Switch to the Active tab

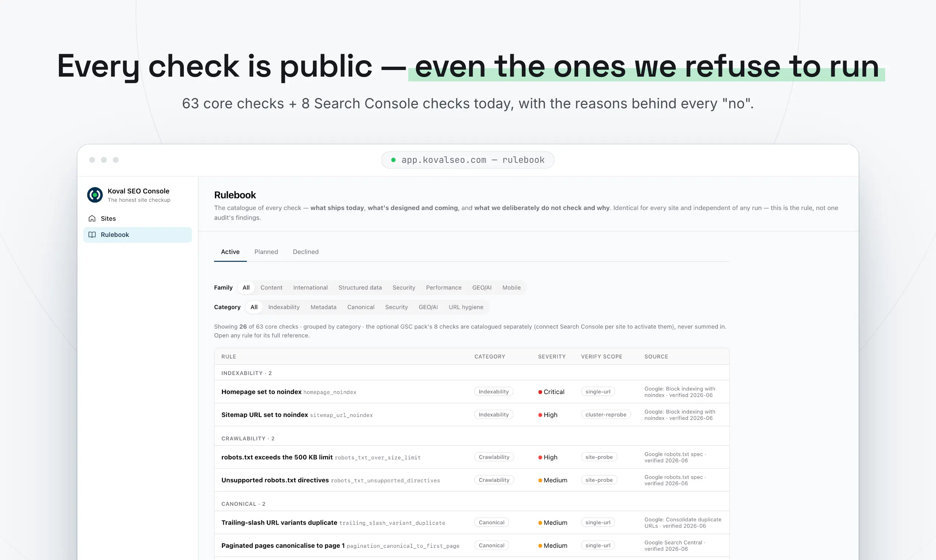(230, 252)
